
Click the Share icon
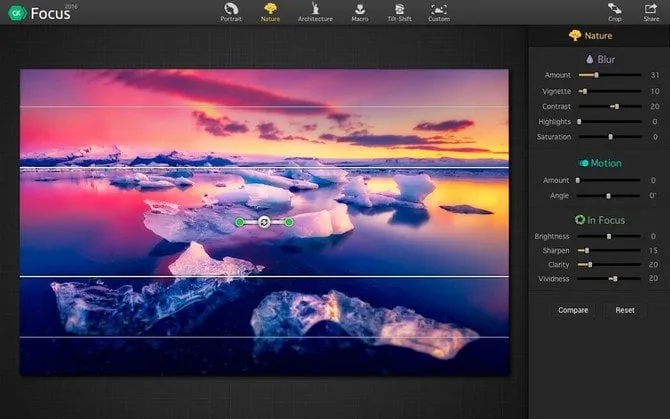651,11
